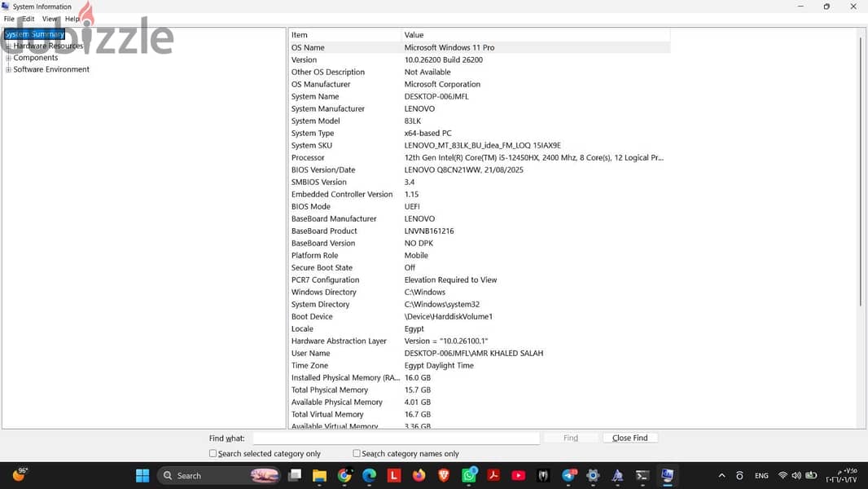Expand the Hardware Resources node
868x489 pixels.
coord(8,46)
